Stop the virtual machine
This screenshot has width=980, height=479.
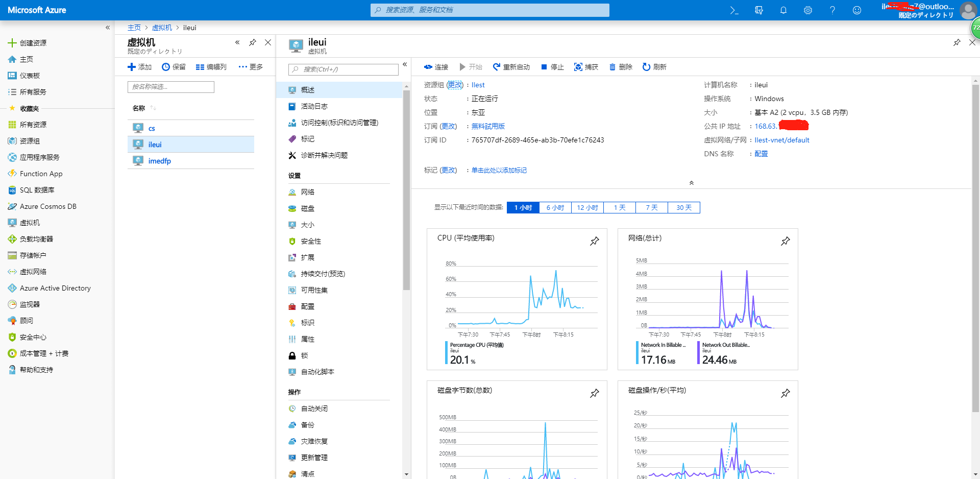coord(552,67)
